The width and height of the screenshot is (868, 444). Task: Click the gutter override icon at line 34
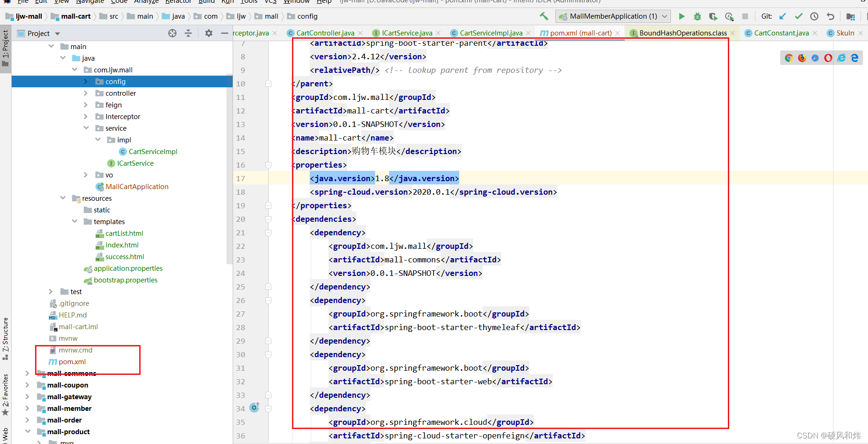click(255, 407)
